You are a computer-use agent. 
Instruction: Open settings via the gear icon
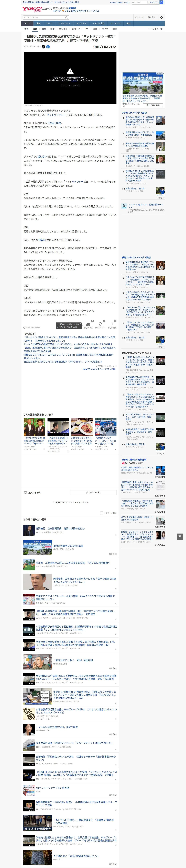click(x=161, y=17)
